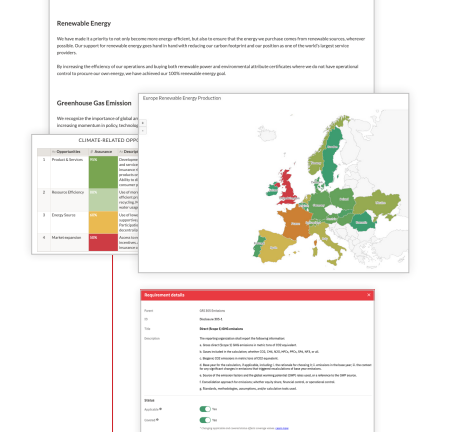Click row number 1 in opportunities table
The height and width of the screenshot is (432, 452).
(x=44, y=160)
